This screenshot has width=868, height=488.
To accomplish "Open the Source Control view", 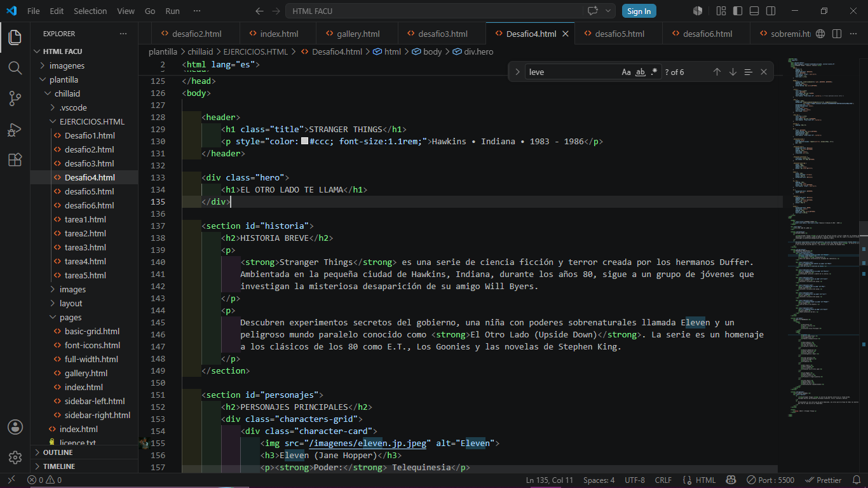I will pos(15,98).
